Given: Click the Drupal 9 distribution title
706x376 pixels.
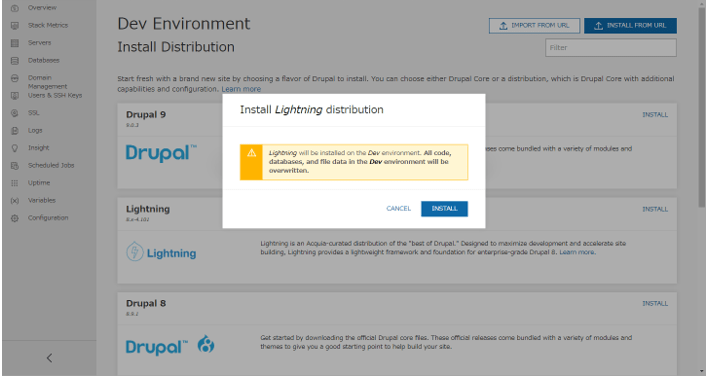Looking at the screenshot, I should coord(146,115).
